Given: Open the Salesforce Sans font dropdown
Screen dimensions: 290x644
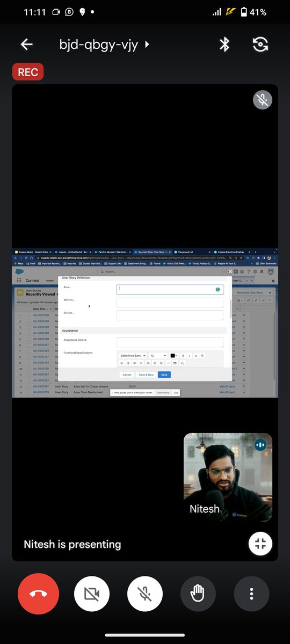Looking at the screenshot, I should pyautogui.click(x=133, y=355).
